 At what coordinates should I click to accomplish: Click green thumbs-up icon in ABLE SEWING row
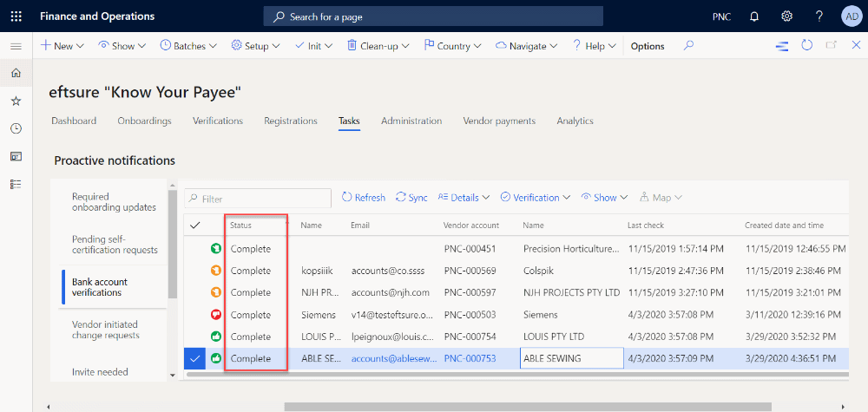coord(216,358)
